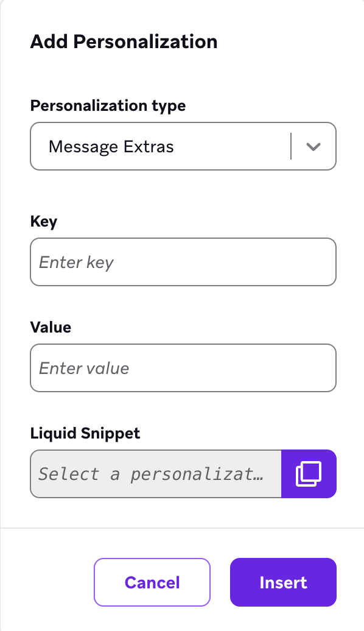Viewport: 364px width, 631px height.
Task: Click inside the Enter value field
Action: coord(183,368)
